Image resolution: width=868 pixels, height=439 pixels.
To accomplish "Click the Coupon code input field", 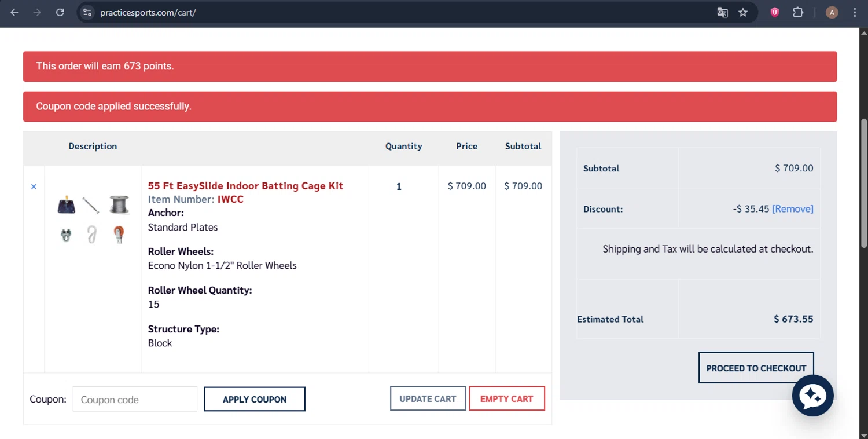I will point(135,399).
